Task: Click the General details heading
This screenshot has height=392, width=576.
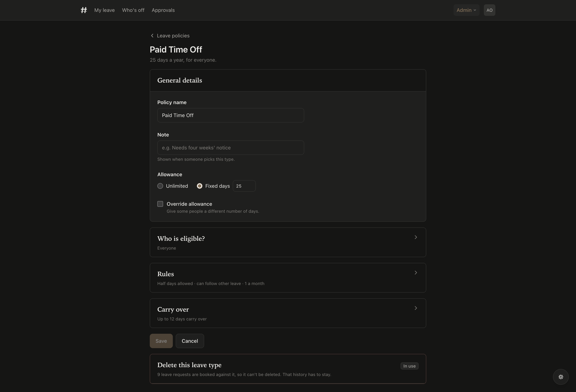Action: pyautogui.click(x=179, y=81)
